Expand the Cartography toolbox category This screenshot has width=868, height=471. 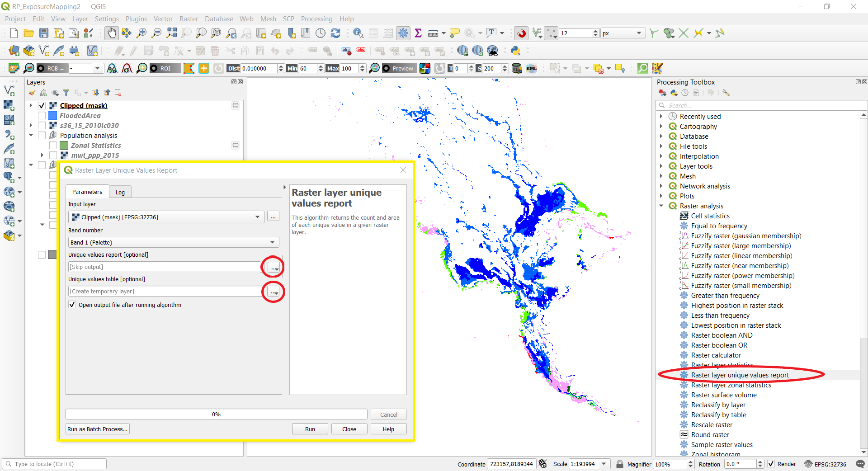(662, 126)
